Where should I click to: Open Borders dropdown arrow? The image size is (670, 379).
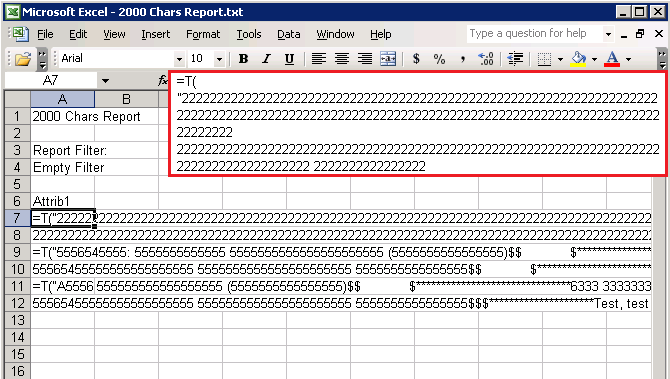[x=560, y=59]
